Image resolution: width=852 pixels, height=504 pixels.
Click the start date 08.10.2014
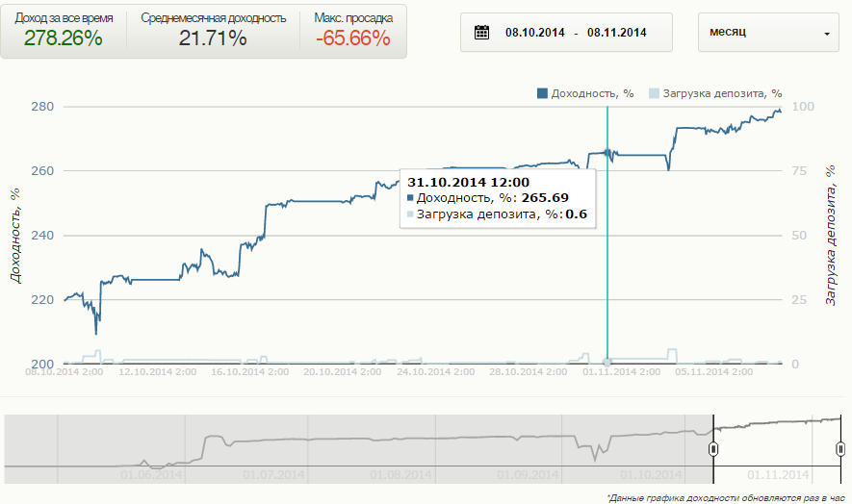pyautogui.click(x=534, y=34)
